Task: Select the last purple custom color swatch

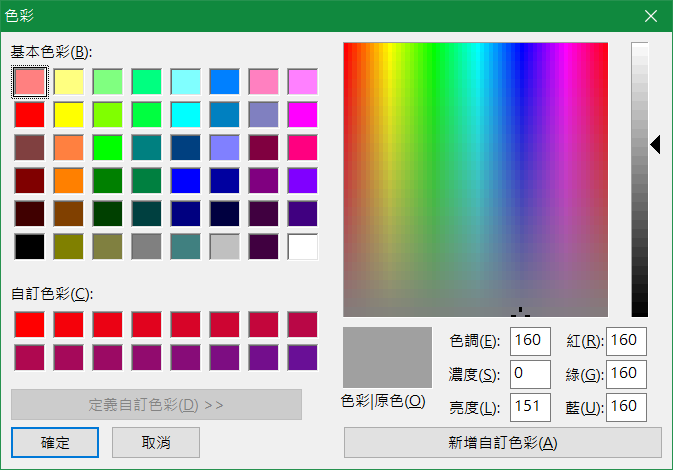Action: [x=303, y=358]
